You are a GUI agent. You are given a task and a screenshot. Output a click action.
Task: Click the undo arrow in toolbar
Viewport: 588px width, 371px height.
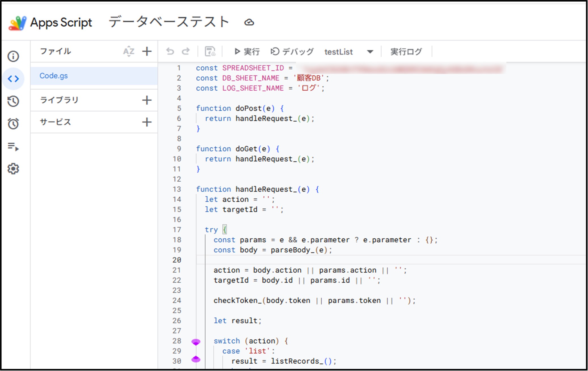tap(170, 51)
